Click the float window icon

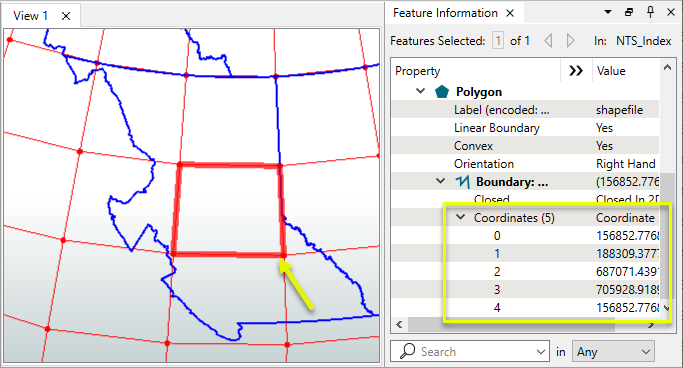click(629, 12)
